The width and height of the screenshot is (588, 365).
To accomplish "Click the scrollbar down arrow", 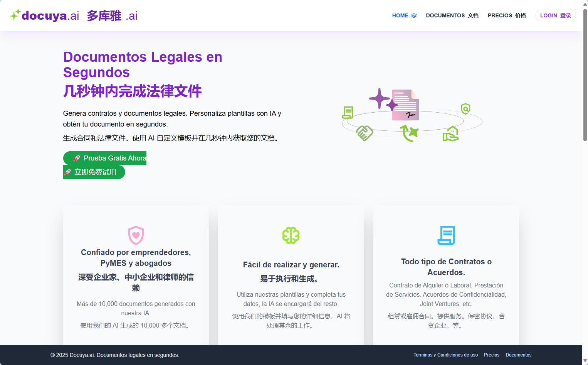I will pos(585,361).
